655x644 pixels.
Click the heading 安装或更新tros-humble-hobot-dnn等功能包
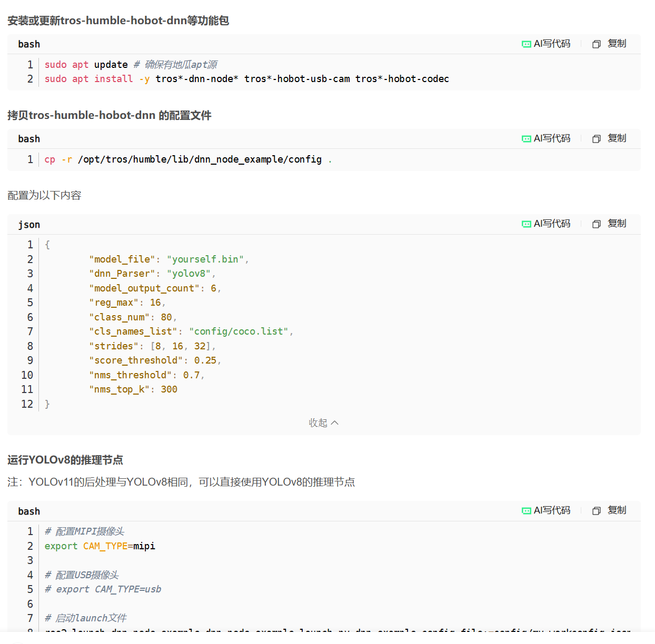(118, 21)
